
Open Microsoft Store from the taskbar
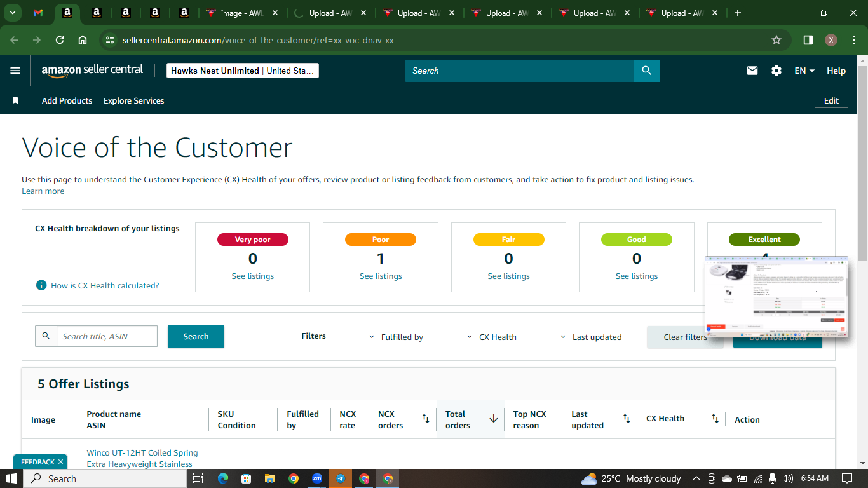(246, 478)
